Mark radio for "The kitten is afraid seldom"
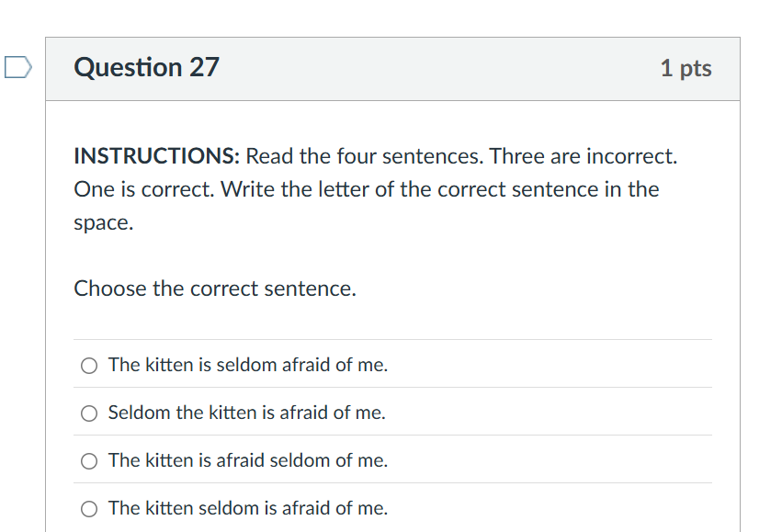782x532 pixels. click(89, 461)
